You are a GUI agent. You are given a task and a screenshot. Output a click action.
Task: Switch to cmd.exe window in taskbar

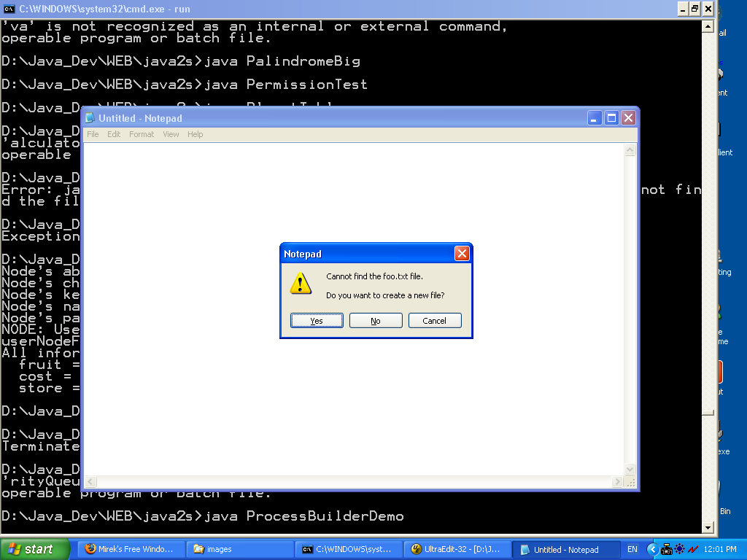(x=347, y=549)
